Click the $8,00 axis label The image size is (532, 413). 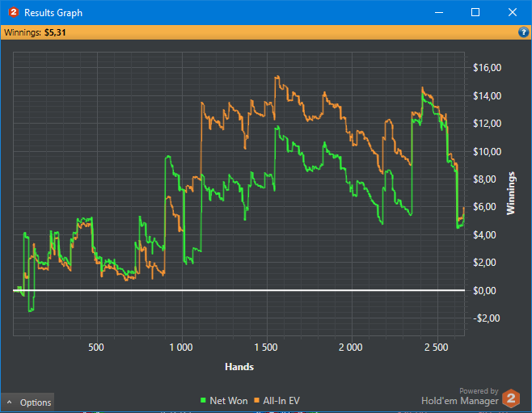(x=484, y=179)
